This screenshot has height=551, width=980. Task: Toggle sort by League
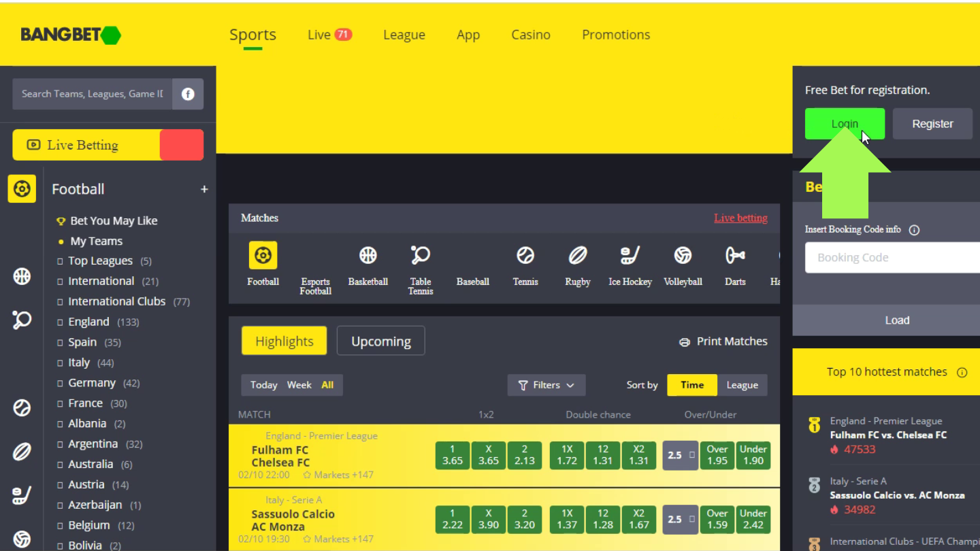coord(742,385)
